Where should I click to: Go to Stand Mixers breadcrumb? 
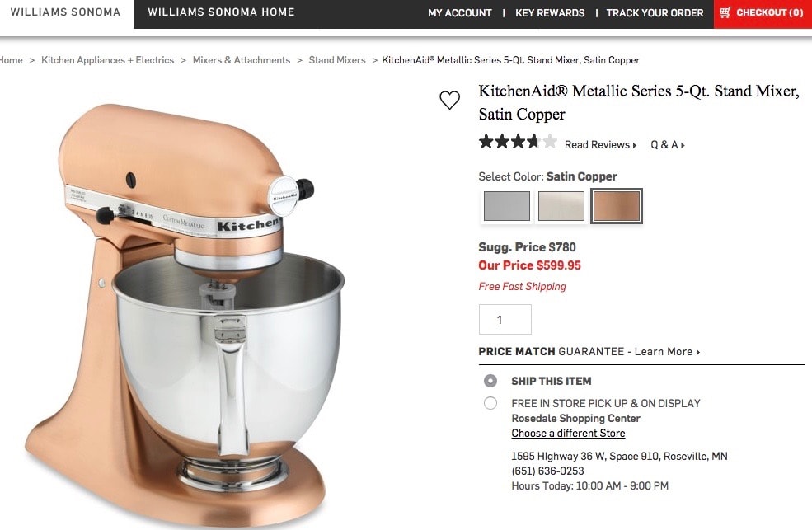tap(337, 60)
